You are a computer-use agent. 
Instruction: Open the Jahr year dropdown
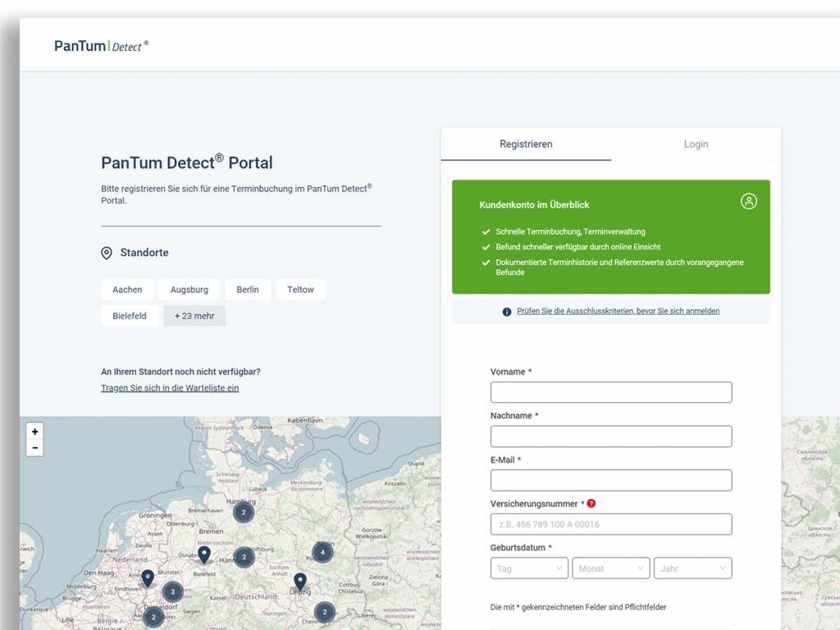tap(692, 568)
